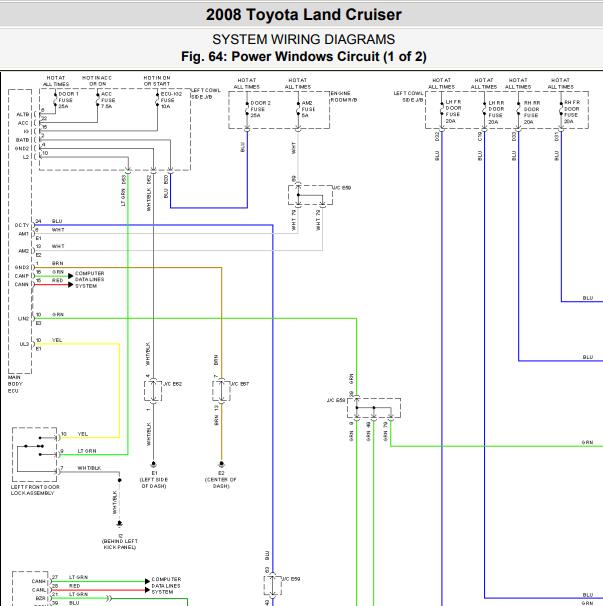
Task: Click the 'HOT IN ACC OR ON' label
Action: pos(97,81)
